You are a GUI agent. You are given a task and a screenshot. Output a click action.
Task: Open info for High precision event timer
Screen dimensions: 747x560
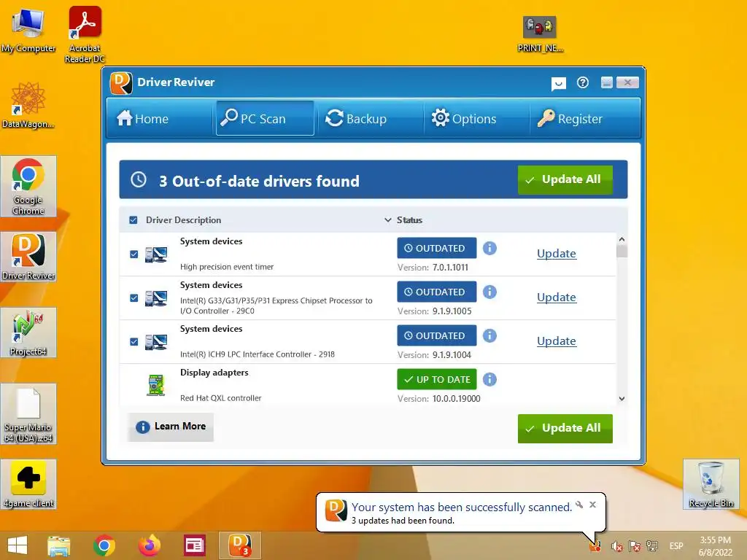point(489,248)
